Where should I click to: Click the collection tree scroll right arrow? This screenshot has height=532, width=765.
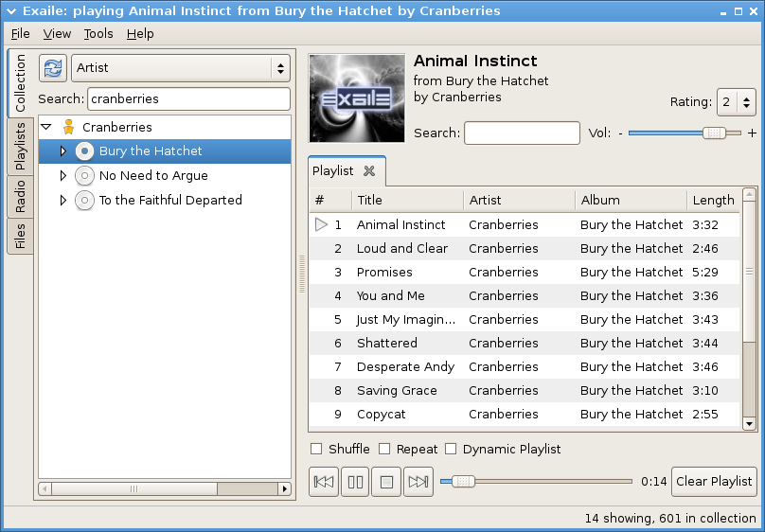click(x=284, y=488)
